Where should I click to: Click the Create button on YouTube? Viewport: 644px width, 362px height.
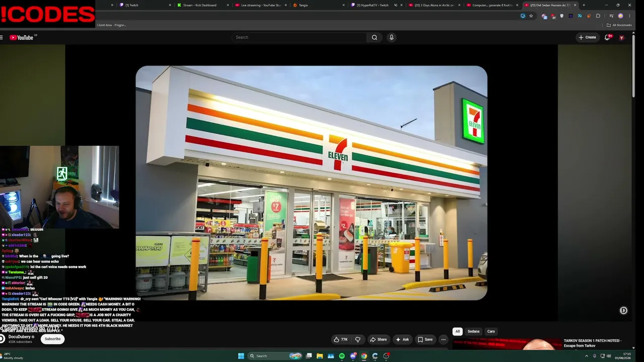click(587, 37)
